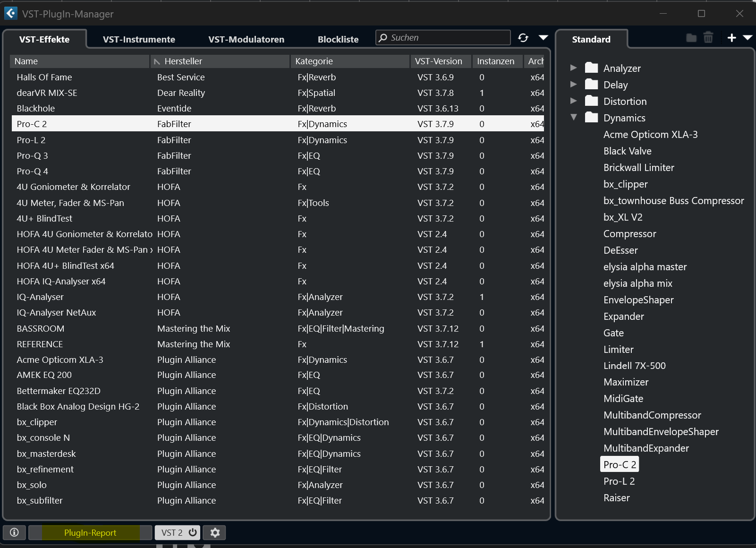Click the trash icon to delete collection item
756x548 pixels.
click(x=708, y=38)
